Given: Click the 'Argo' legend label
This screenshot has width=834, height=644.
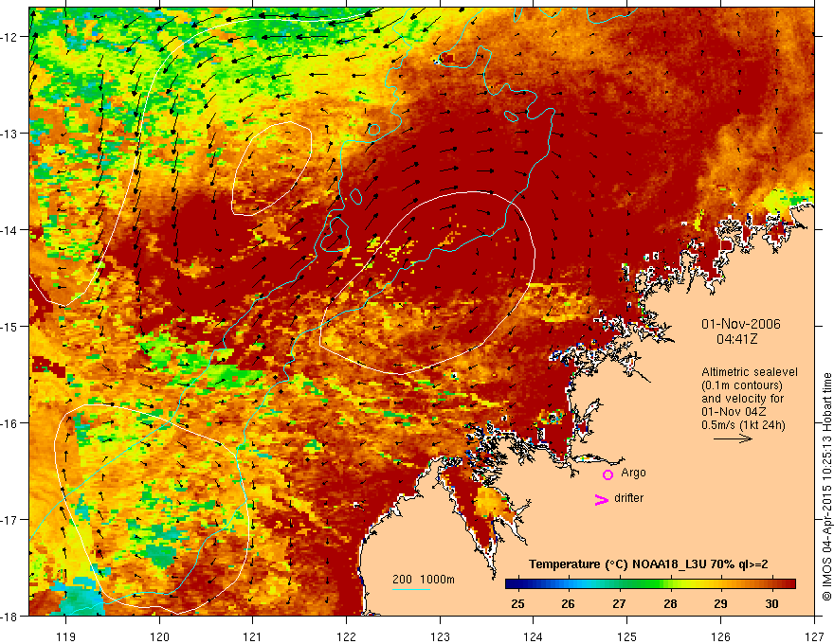Looking at the screenshot, I should [x=633, y=473].
